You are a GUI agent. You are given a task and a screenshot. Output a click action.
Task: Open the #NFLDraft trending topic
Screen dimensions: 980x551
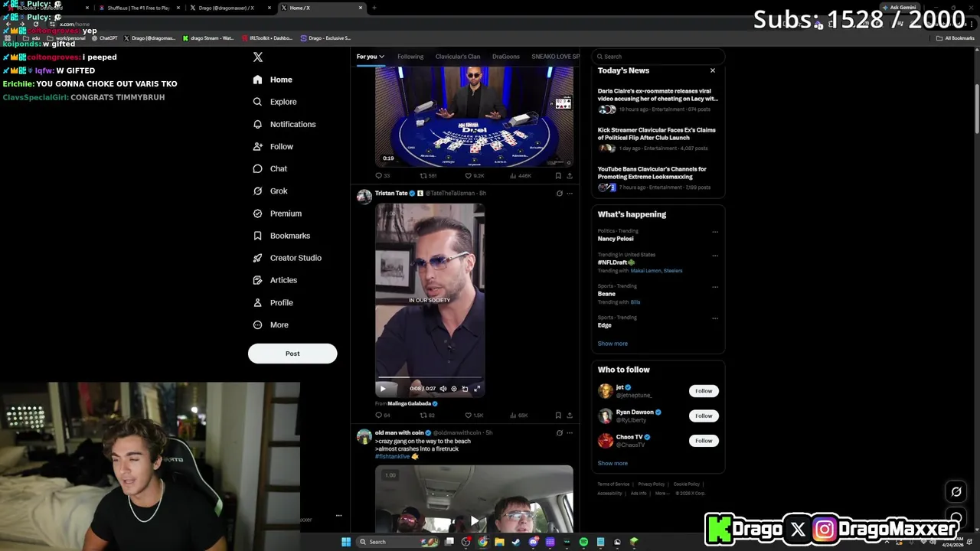coord(616,262)
